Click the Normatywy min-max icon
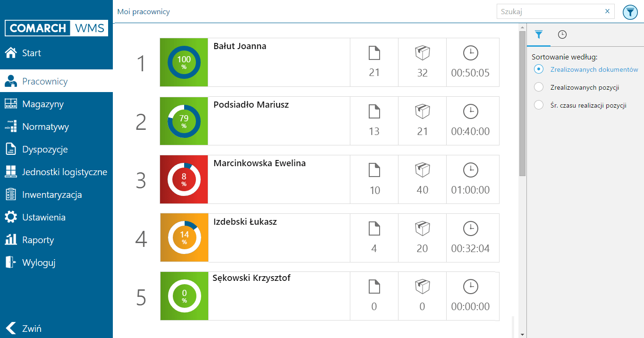Screen dimensions: 644x338 tap(10, 126)
